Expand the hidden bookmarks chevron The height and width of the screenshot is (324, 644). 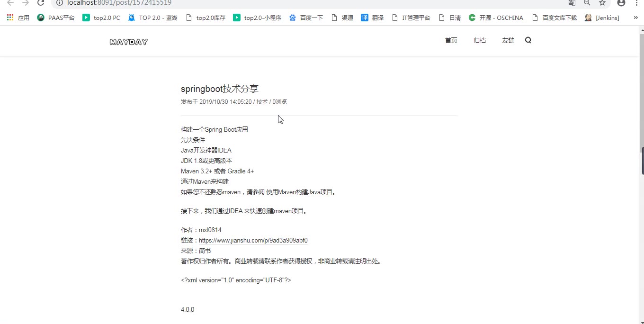[x=636, y=18]
